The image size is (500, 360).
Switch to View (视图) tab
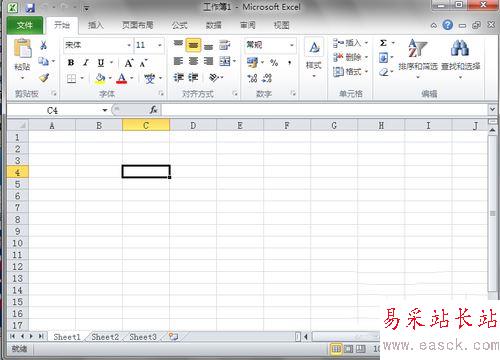tap(282, 25)
